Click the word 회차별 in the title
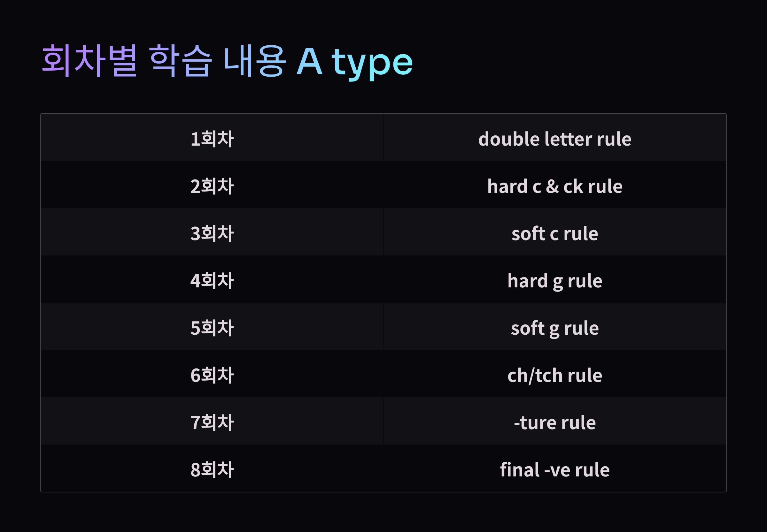The width and height of the screenshot is (767, 532). point(89,61)
